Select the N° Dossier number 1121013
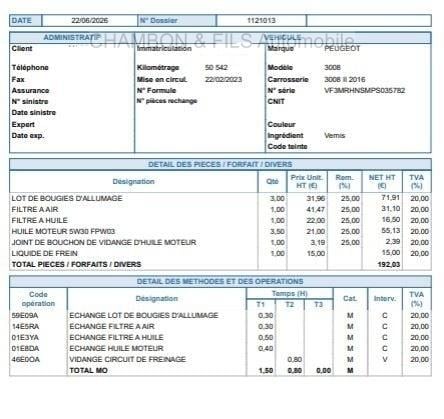This screenshot has width=444, height=419. click(261, 21)
